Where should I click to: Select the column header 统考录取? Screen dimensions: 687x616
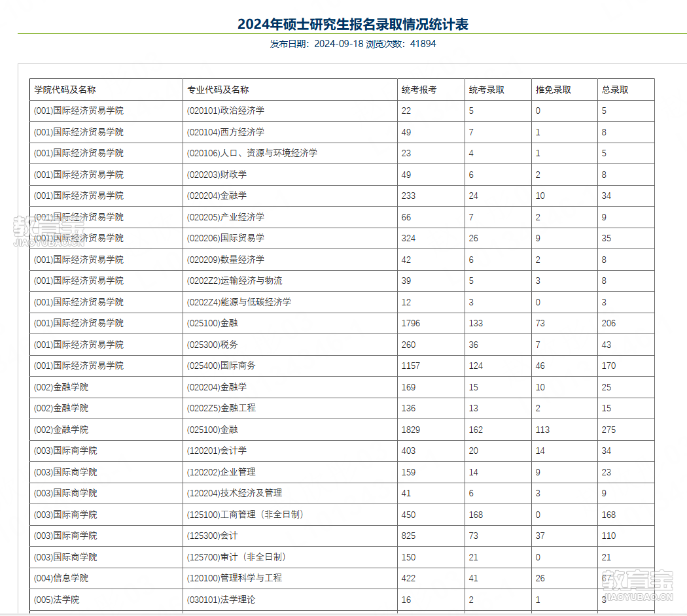coord(486,90)
